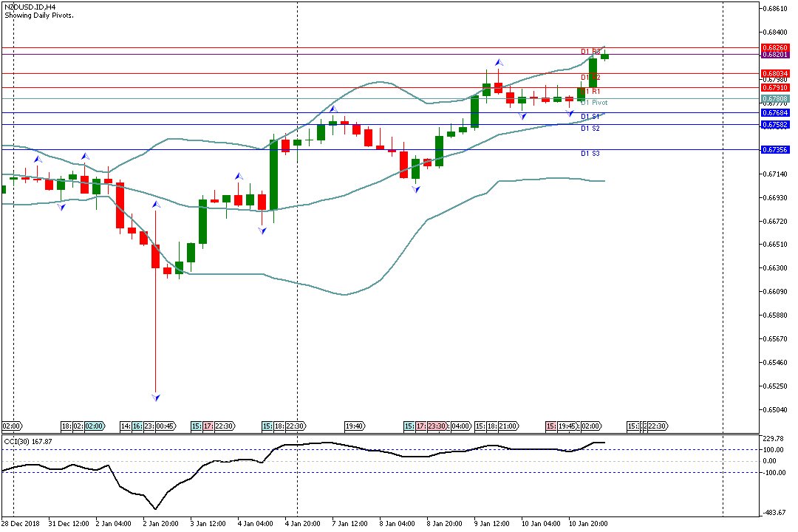Click the down fractal arrow below the longest wick

coord(156,398)
